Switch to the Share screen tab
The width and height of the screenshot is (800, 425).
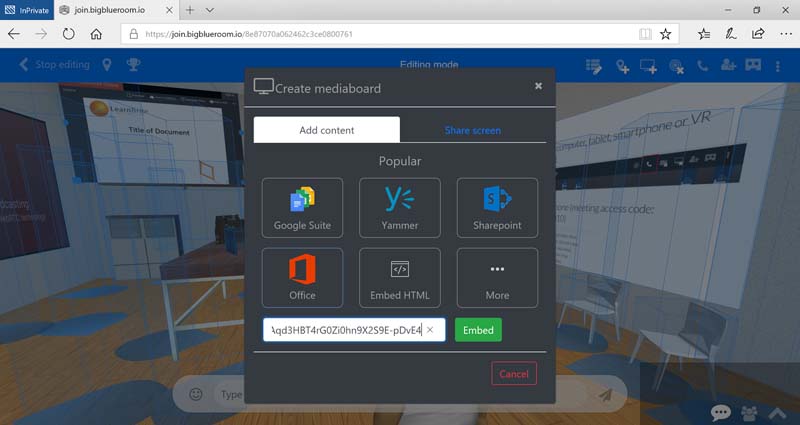472,130
